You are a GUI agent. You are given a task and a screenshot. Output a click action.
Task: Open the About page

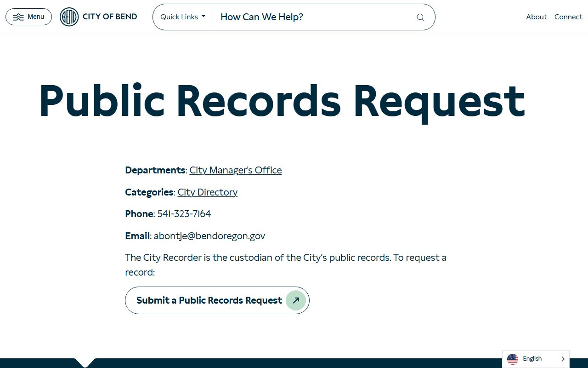pyautogui.click(x=537, y=17)
